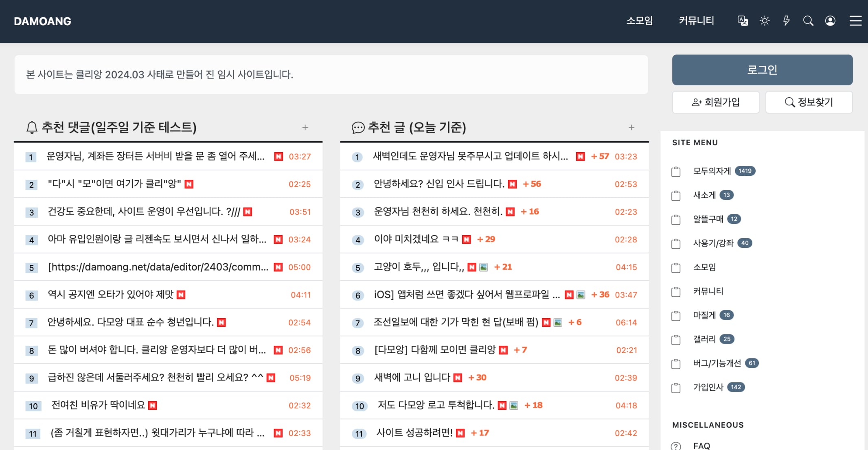This screenshot has width=868, height=450.
Task: Open the hamburger menu icon
Action: 855,21
